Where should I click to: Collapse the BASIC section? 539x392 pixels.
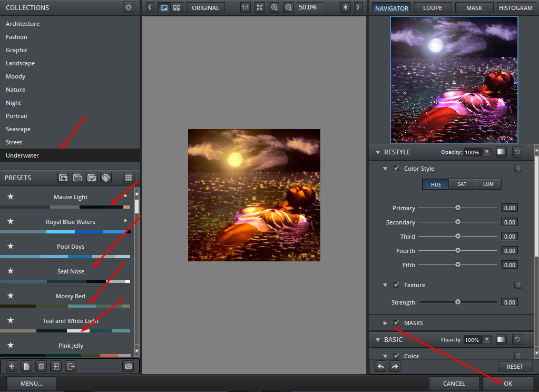[378, 340]
